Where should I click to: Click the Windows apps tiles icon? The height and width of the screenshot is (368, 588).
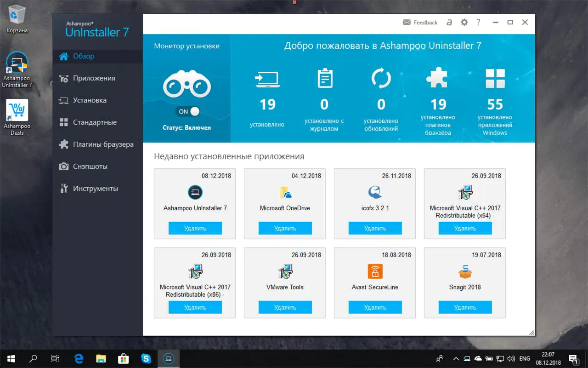[495, 79]
